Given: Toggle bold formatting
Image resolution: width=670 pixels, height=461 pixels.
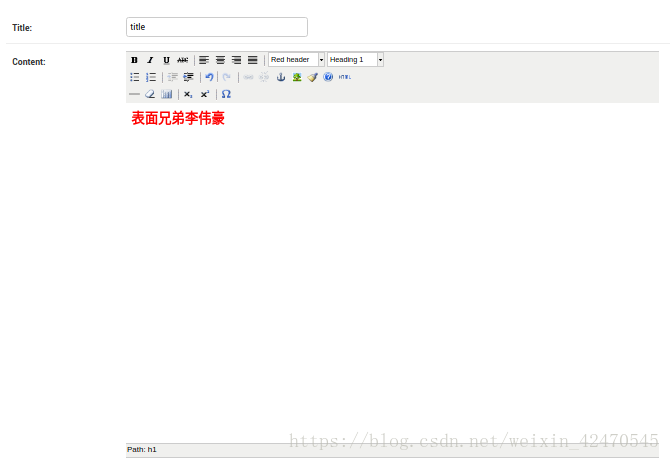Looking at the screenshot, I should point(134,60).
